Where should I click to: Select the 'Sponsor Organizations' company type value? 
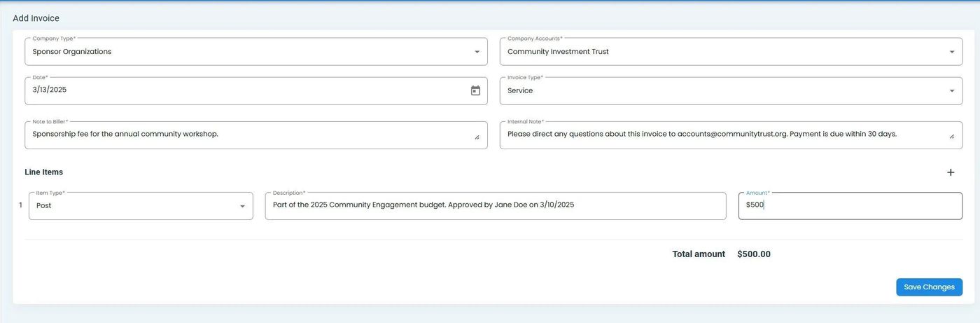pos(72,52)
